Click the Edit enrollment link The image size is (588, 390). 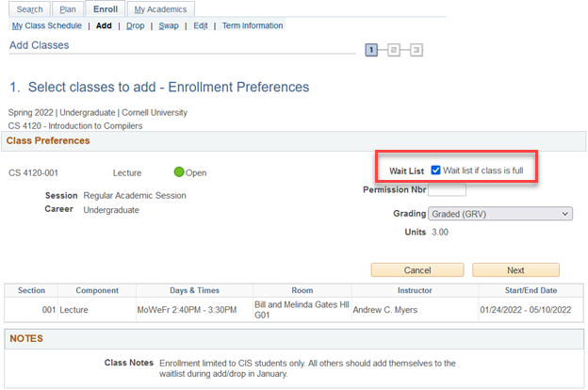coord(200,25)
